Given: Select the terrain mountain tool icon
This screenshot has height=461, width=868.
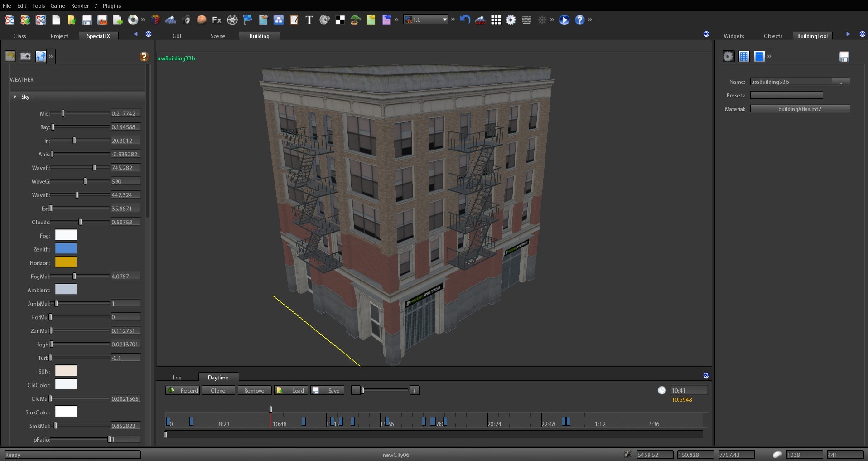Looking at the screenshot, I should pos(171,20).
